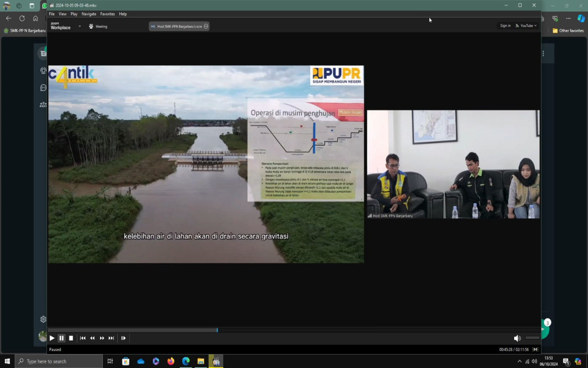Image resolution: width=588 pixels, height=368 pixels.
Task: Open the Favorites menu
Action: (x=108, y=14)
